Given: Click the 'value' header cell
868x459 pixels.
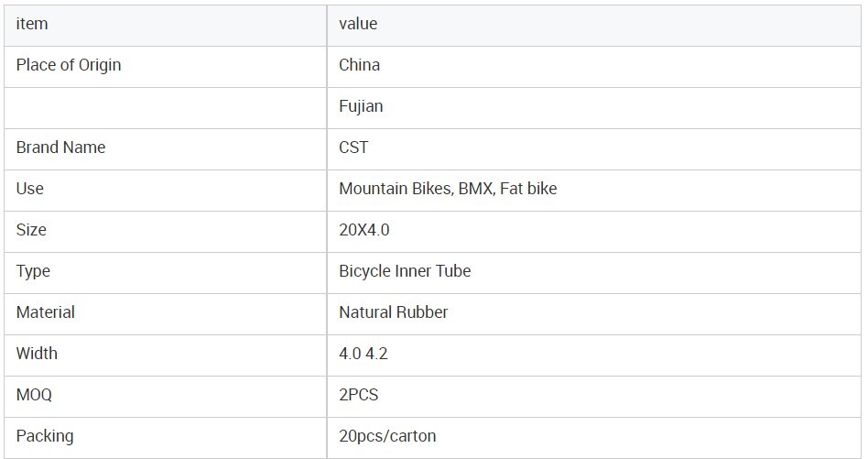Looking at the screenshot, I should (358, 24).
